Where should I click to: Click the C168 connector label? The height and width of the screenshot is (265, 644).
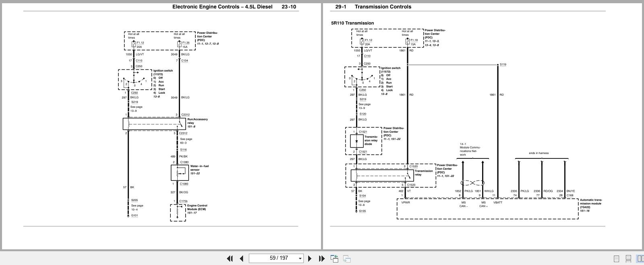pos(570,195)
